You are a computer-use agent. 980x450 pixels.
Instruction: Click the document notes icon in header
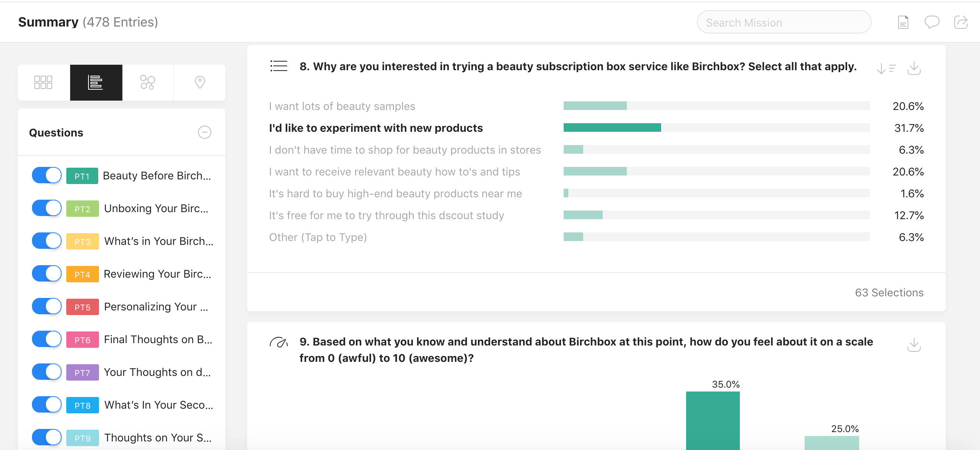click(903, 22)
